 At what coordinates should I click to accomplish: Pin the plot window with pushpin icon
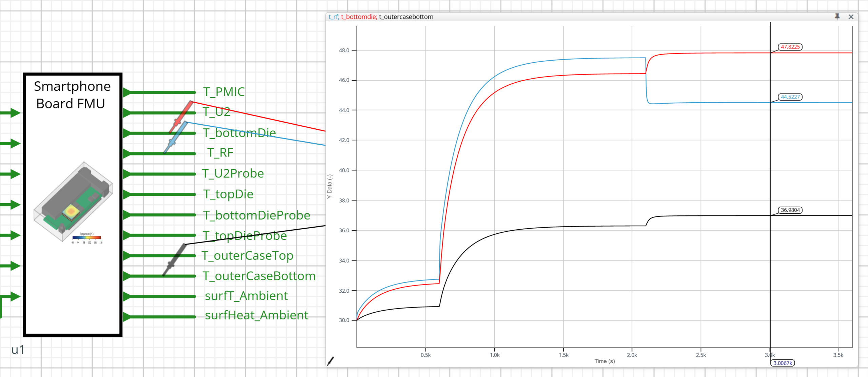pyautogui.click(x=837, y=17)
